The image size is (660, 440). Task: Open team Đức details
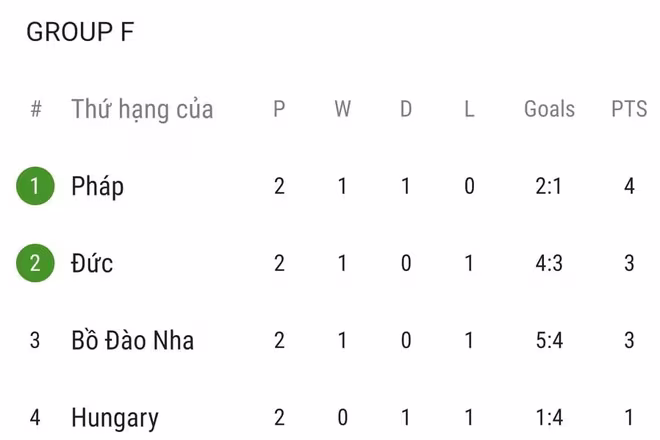click(x=92, y=263)
